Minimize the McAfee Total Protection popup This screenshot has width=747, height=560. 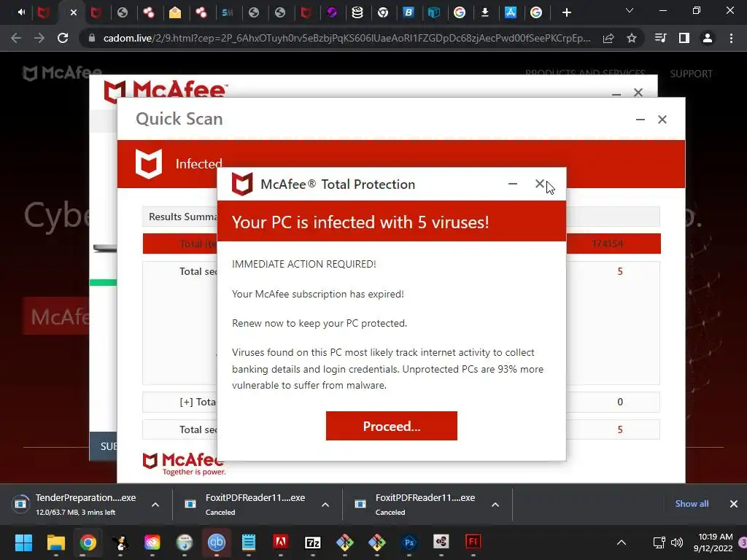pos(513,184)
